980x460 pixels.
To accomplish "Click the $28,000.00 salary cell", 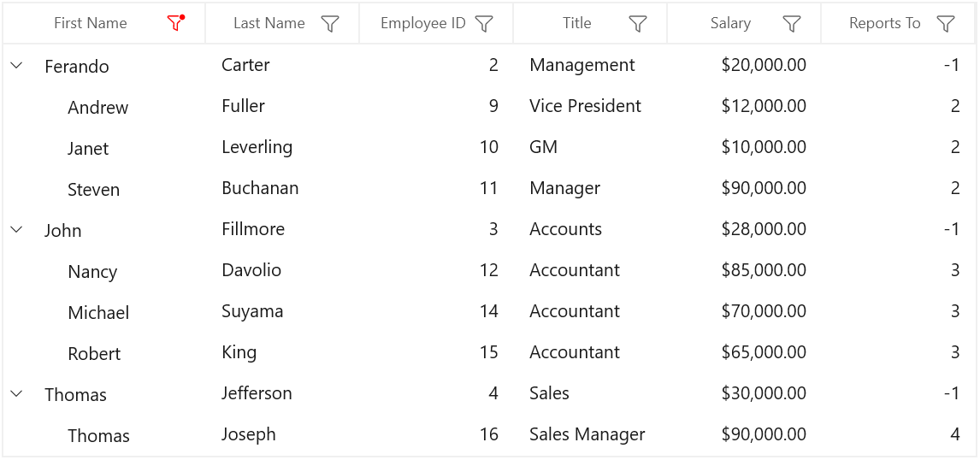I will [764, 229].
